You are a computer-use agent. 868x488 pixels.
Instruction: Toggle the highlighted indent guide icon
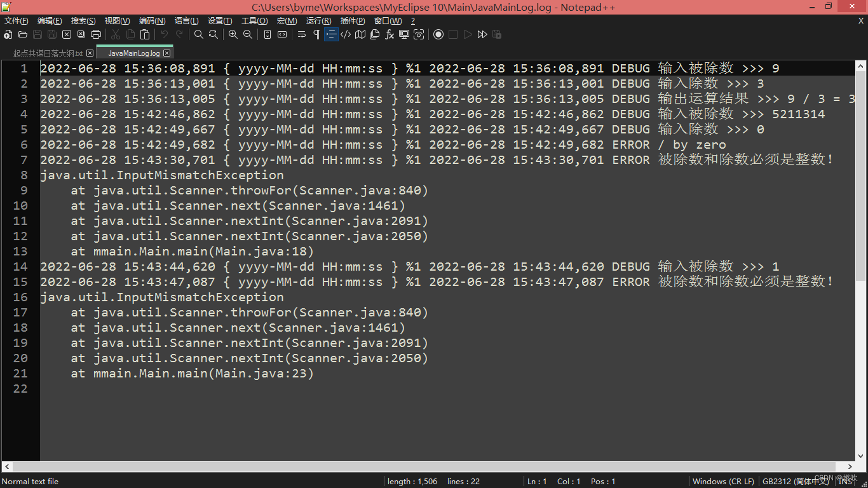(x=331, y=34)
